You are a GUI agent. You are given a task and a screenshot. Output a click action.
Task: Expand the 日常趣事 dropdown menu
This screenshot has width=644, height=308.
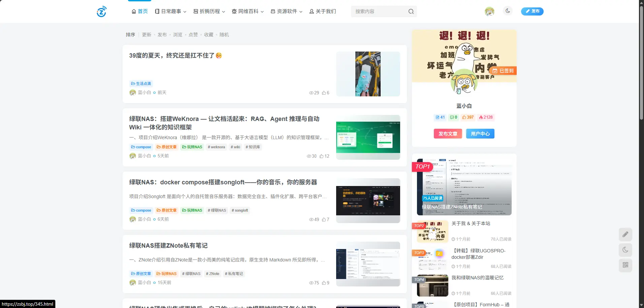[x=171, y=11]
